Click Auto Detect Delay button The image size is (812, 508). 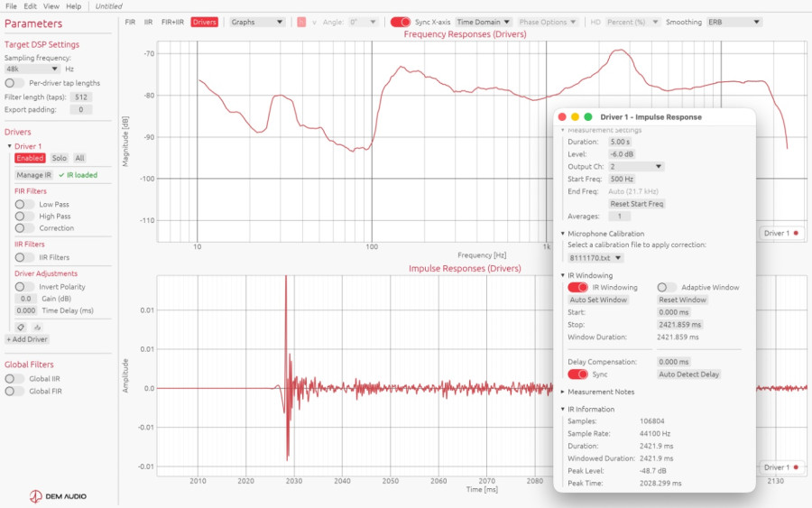688,374
